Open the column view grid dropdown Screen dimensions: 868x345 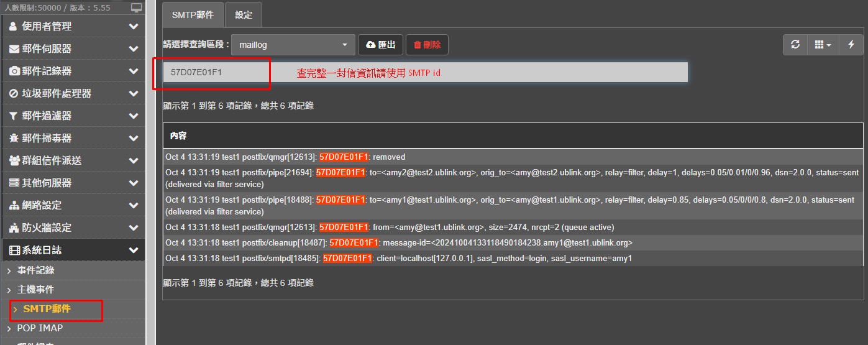[822, 45]
